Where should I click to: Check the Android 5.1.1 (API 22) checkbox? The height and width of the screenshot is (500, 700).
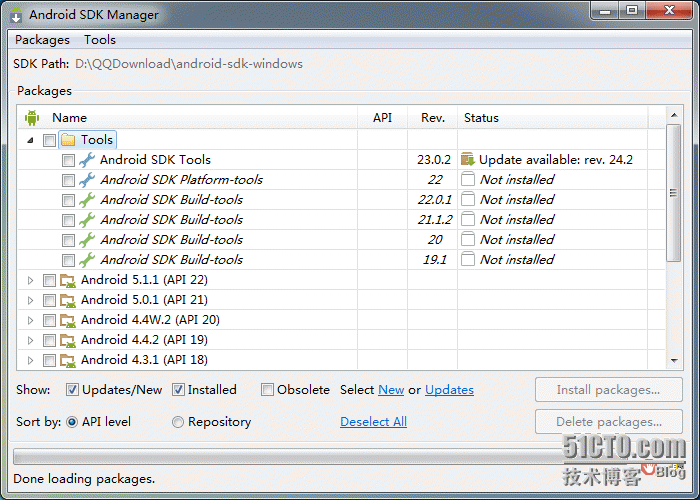coord(49,280)
